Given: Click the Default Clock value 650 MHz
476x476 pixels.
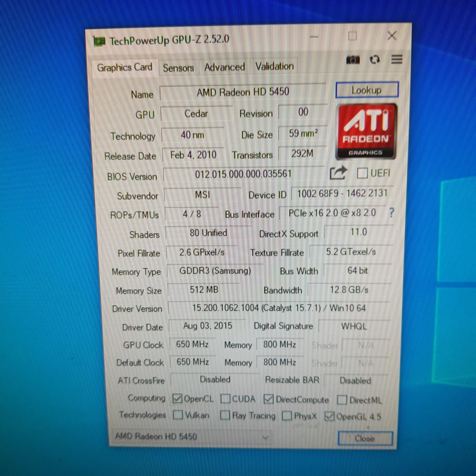Looking at the screenshot, I should [193, 362].
